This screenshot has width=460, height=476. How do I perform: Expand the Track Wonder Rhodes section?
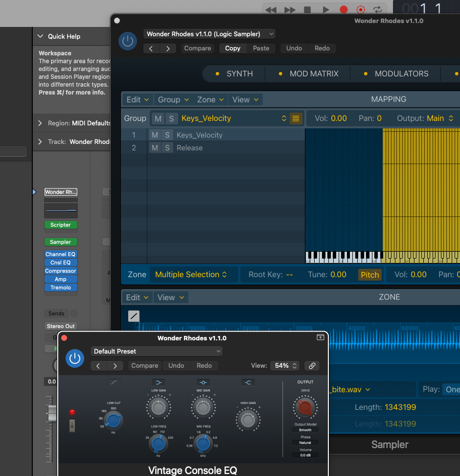[x=40, y=142]
